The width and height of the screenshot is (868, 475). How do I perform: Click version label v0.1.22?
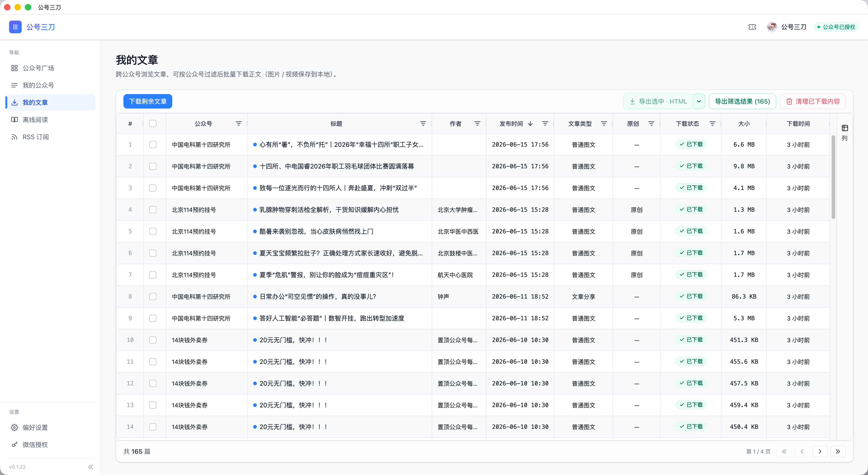[x=18, y=467]
